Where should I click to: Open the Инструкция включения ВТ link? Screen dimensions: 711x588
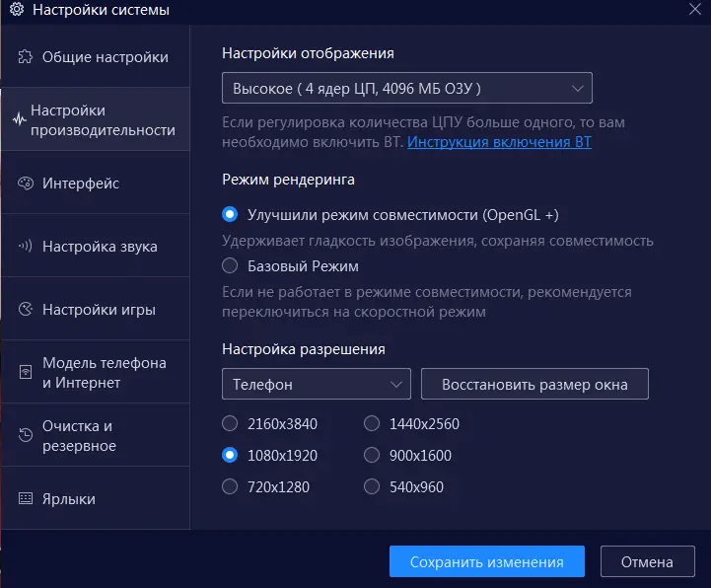tap(499, 142)
